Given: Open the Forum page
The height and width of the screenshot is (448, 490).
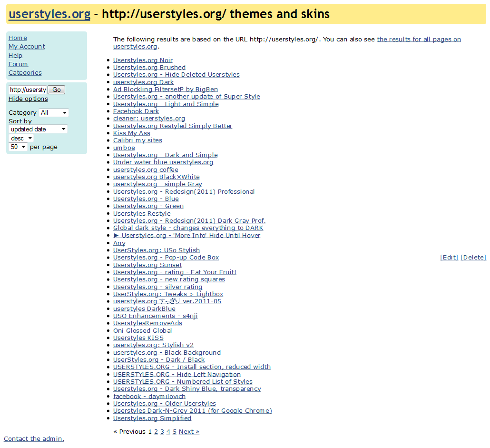Looking at the screenshot, I should tap(18, 64).
